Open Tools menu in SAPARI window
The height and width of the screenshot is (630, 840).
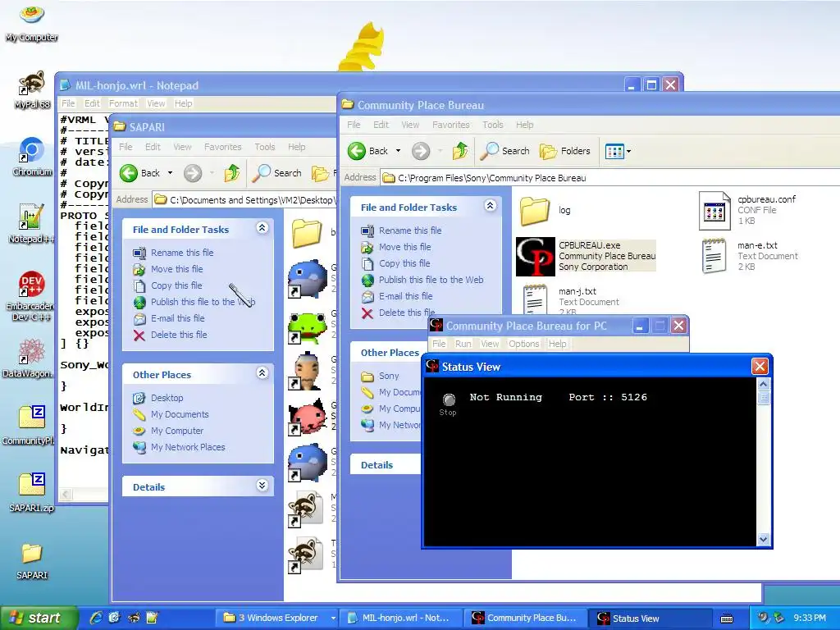pyautogui.click(x=265, y=147)
